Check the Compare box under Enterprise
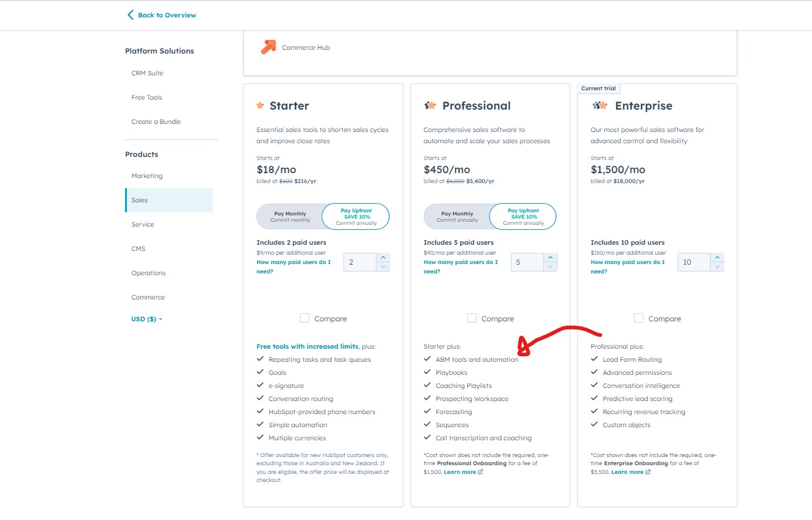Viewport: 812px width, 520px height. tap(638, 318)
